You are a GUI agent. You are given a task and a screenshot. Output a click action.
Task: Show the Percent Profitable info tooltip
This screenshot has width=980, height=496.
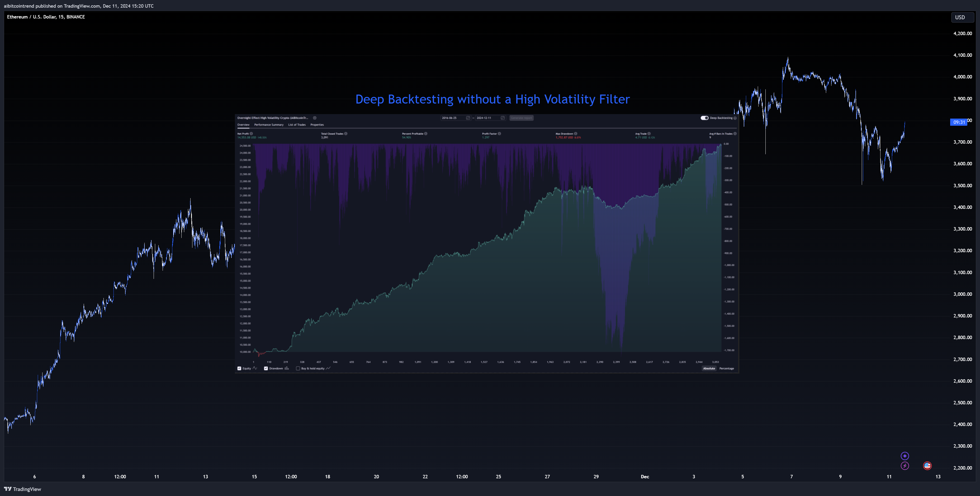426,134
